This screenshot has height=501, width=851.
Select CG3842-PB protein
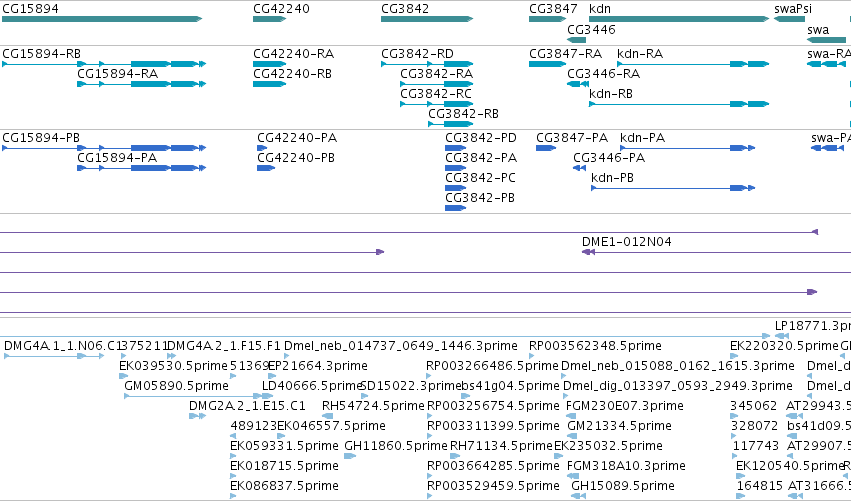(x=455, y=208)
